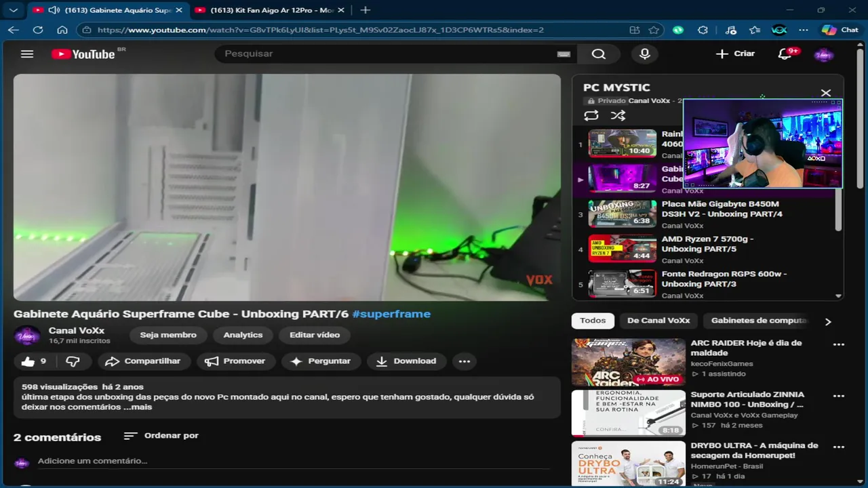Expand description with ...mais

[x=138, y=407]
